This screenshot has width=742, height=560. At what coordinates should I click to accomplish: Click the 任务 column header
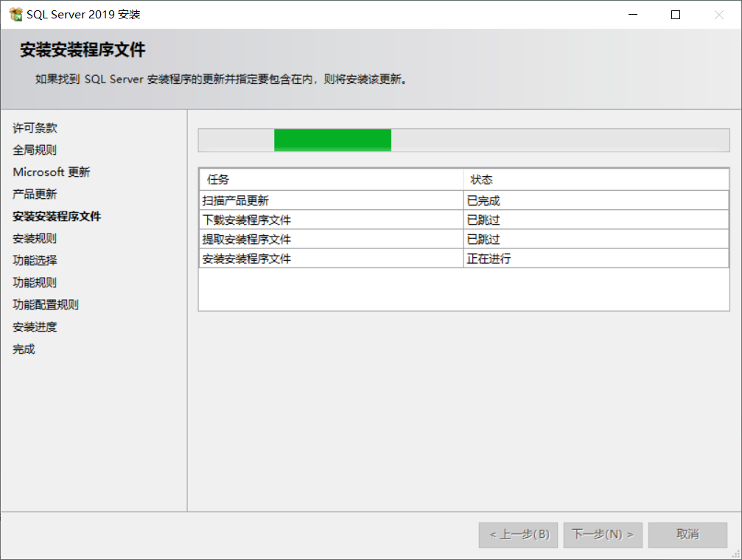332,179
